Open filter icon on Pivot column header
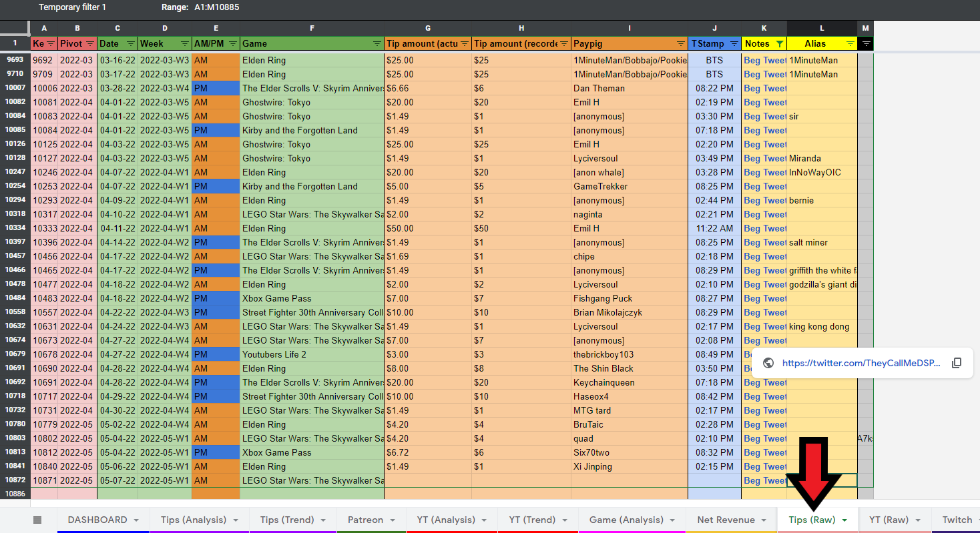This screenshot has height=533, width=980. (x=89, y=43)
